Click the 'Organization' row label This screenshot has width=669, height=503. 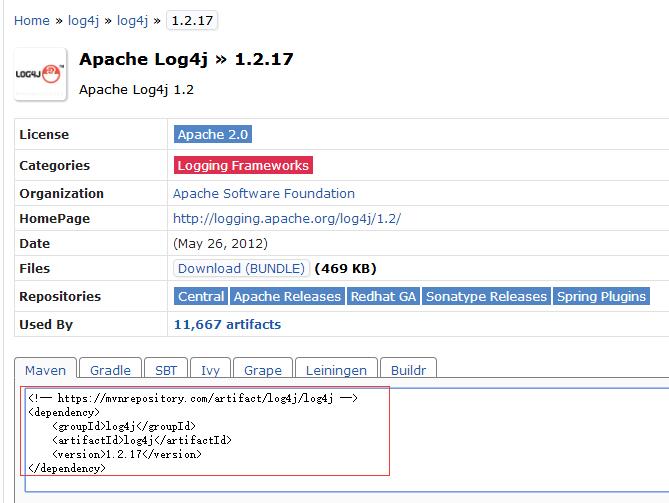pos(61,193)
